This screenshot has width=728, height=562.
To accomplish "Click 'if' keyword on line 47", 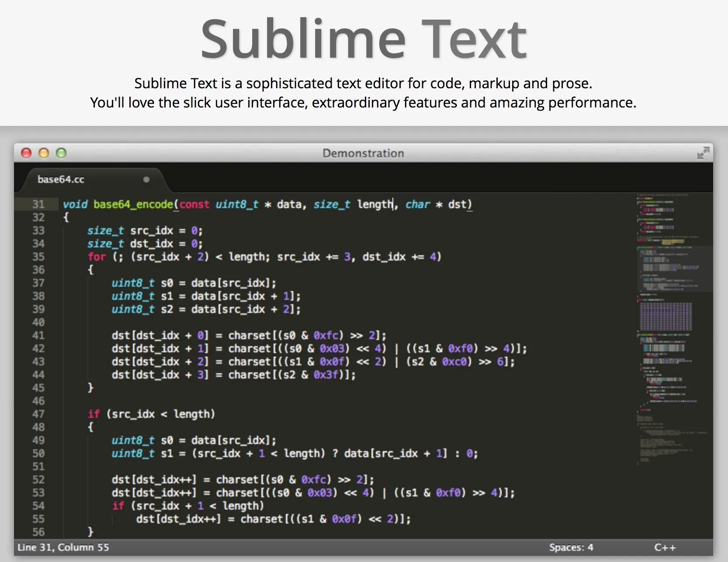I will point(94,414).
